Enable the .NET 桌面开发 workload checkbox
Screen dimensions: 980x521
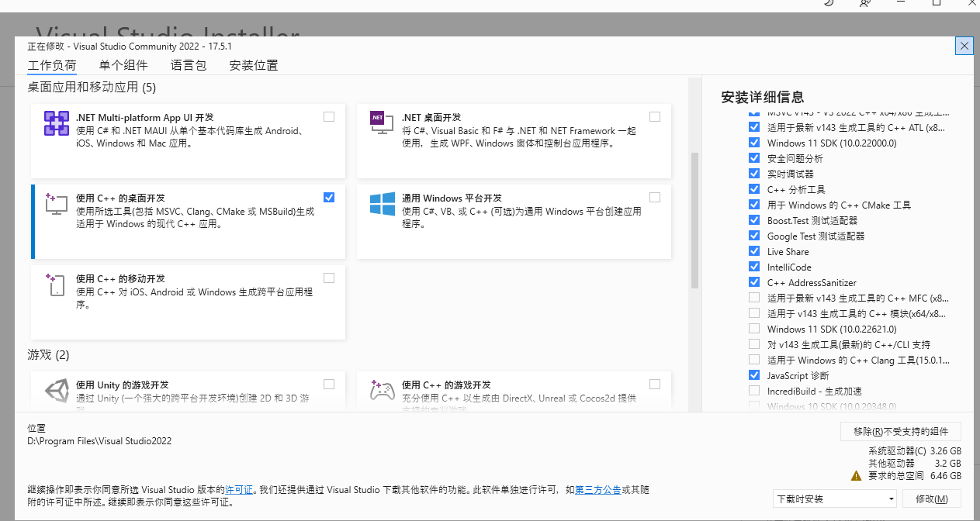point(655,116)
